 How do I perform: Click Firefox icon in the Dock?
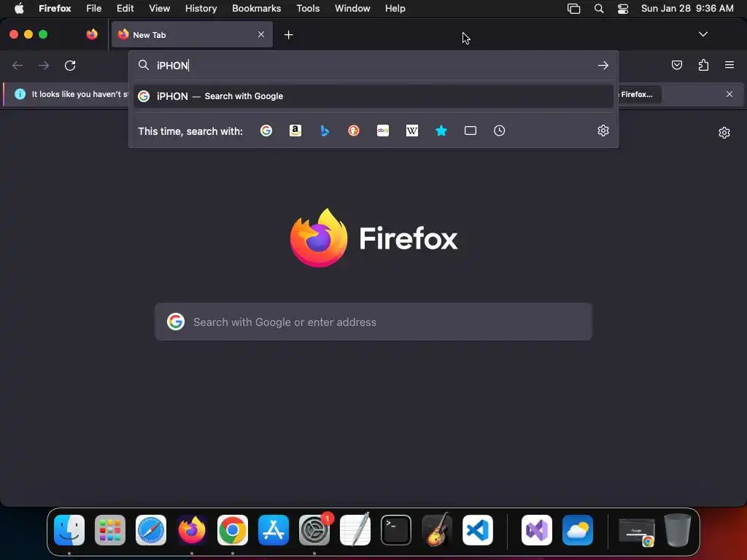[192, 530]
